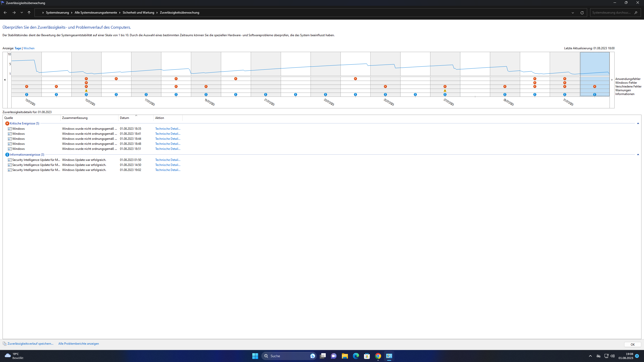Open the recent locations dropdown arrow
This screenshot has height=362, width=644.
(x=22, y=13)
